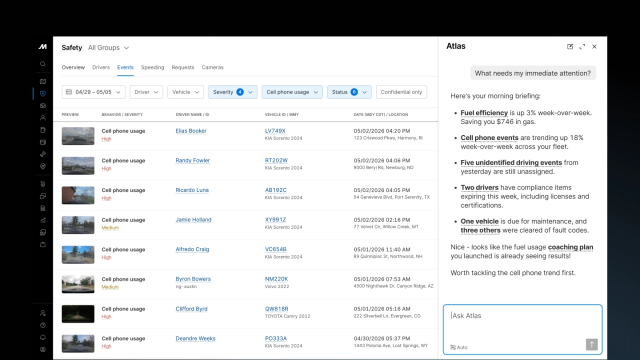Click the "05/02/2026 04:20 PM" date cell
Image resolution: width=640 pixels, height=360 pixels.
click(x=382, y=131)
